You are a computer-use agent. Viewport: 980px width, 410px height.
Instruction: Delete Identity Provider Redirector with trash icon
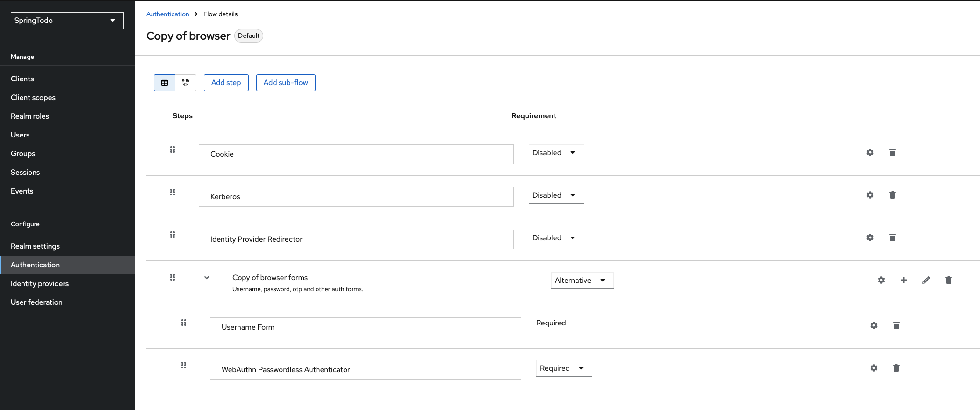click(893, 237)
